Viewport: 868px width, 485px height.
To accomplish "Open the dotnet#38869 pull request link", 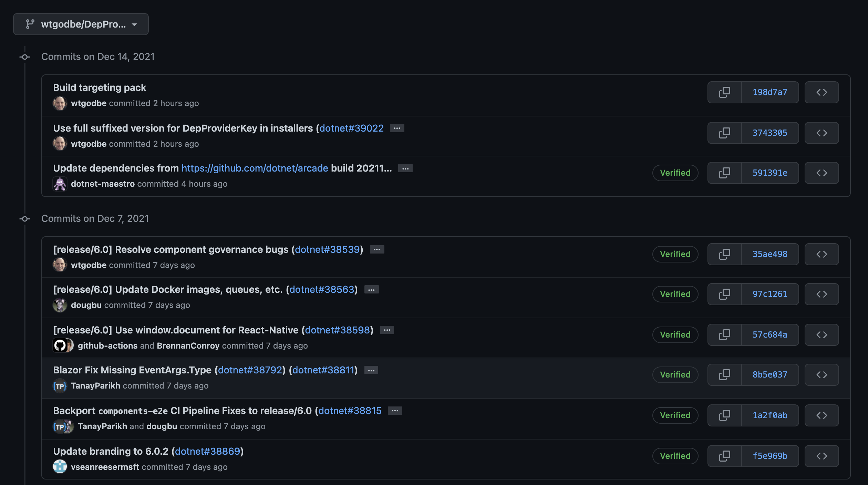I will (x=207, y=451).
